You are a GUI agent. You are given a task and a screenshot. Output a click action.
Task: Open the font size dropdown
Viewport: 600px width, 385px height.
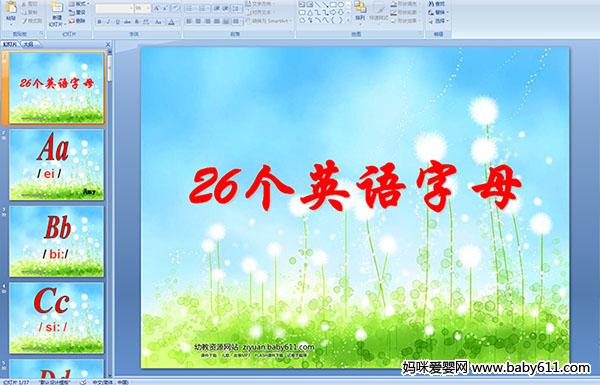[x=142, y=8]
